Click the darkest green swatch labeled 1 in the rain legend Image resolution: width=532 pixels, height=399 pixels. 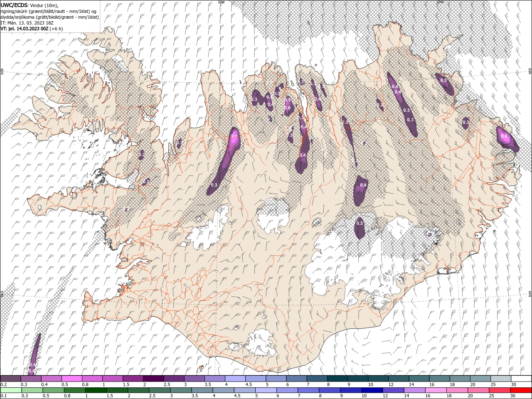tap(96, 390)
